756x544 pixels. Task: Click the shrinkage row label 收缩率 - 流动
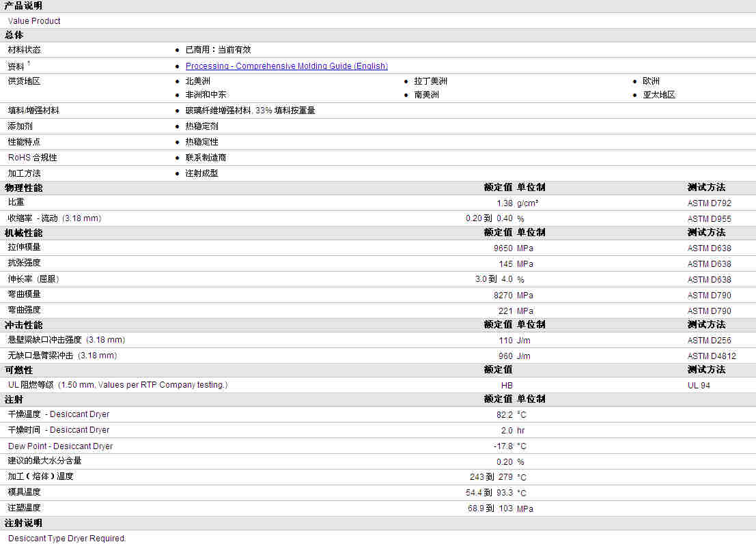click(x=55, y=218)
